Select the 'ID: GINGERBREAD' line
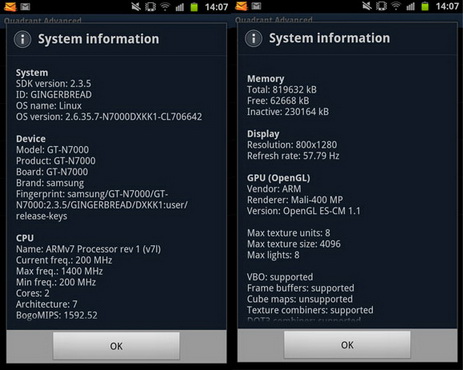Viewport: 463px width, 370px height. tap(54, 95)
